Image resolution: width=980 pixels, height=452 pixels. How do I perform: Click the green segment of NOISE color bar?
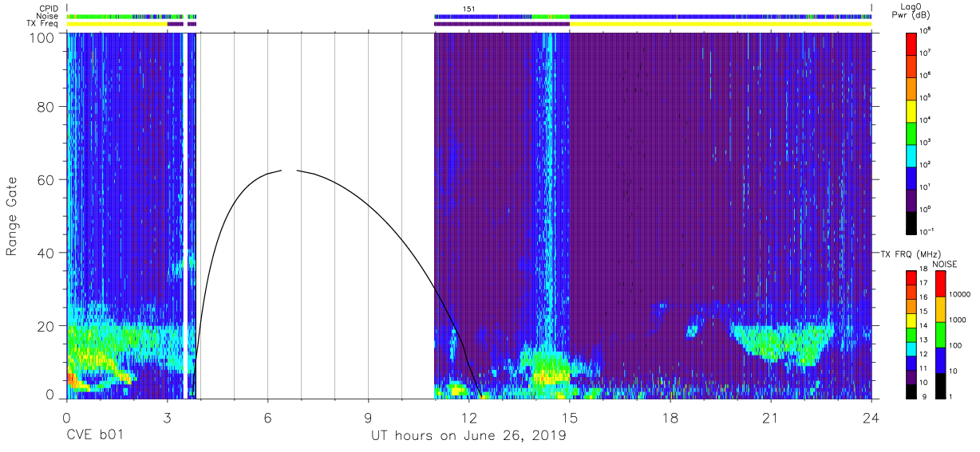pyautogui.click(x=940, y=333)
